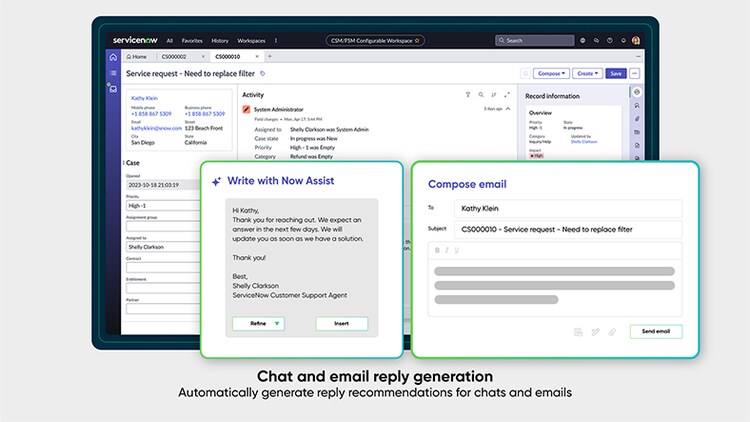Viewport: 750px width, 422px height.
Task: Close the CS000002 tab
Action: (x=203, y=56)
